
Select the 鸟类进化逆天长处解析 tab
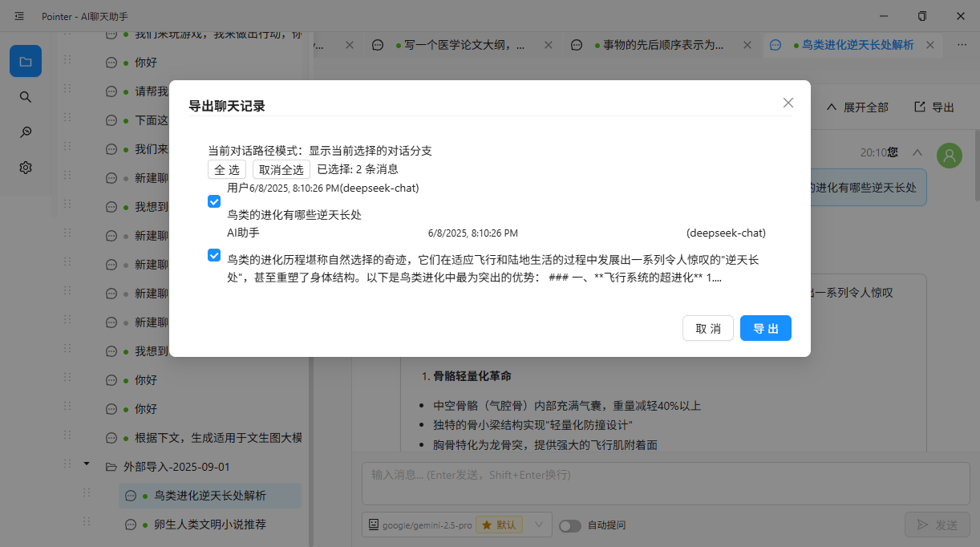(x=858, y=45)
